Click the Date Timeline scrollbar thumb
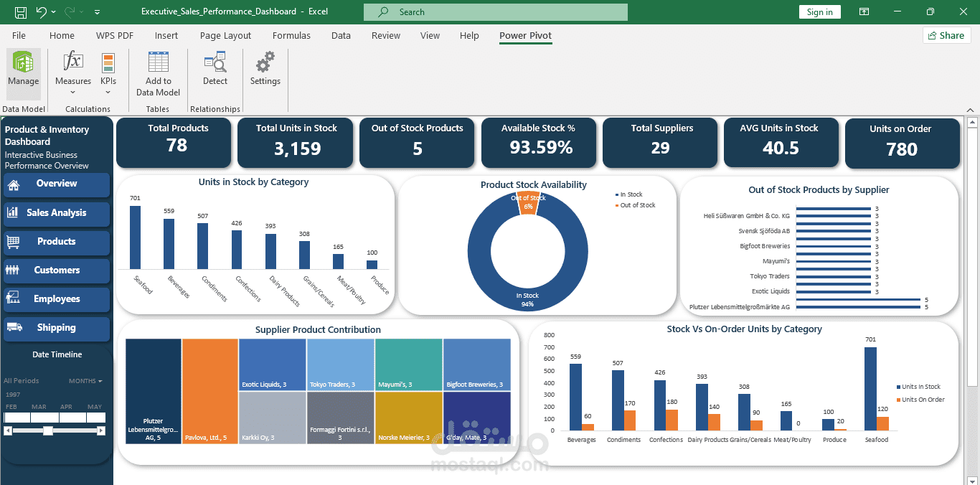This screenshot has height=485, width=980. pyautogui.click(x=47, y=430)
